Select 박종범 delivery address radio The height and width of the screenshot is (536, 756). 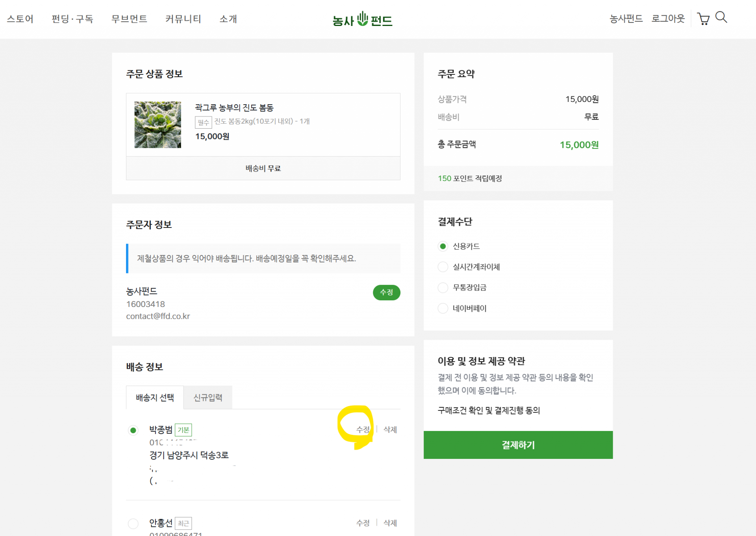point(133,430)
